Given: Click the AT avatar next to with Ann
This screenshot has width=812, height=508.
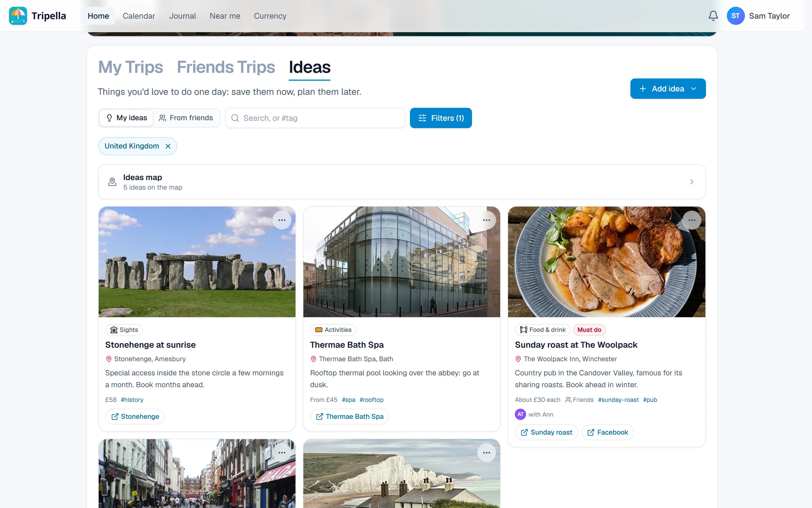Looking at the screenshot, I should [520, 414].
